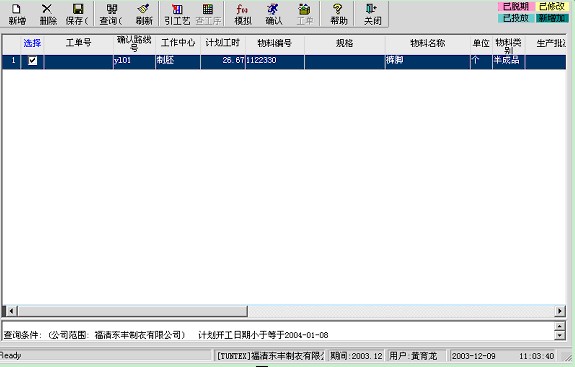The height and width of the screenshot is (367, 575).
Task: Click the 新增加 green legend swatch
Action: (552, 18)
